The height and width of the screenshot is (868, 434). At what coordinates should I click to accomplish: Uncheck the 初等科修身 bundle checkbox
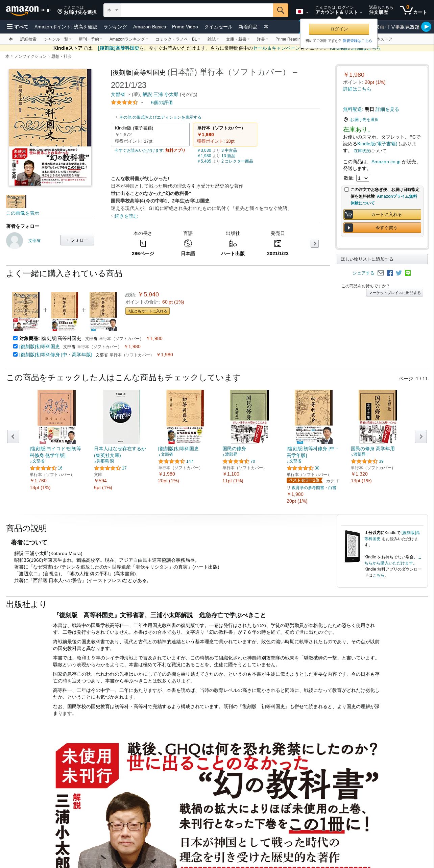[x=15, y=354]
